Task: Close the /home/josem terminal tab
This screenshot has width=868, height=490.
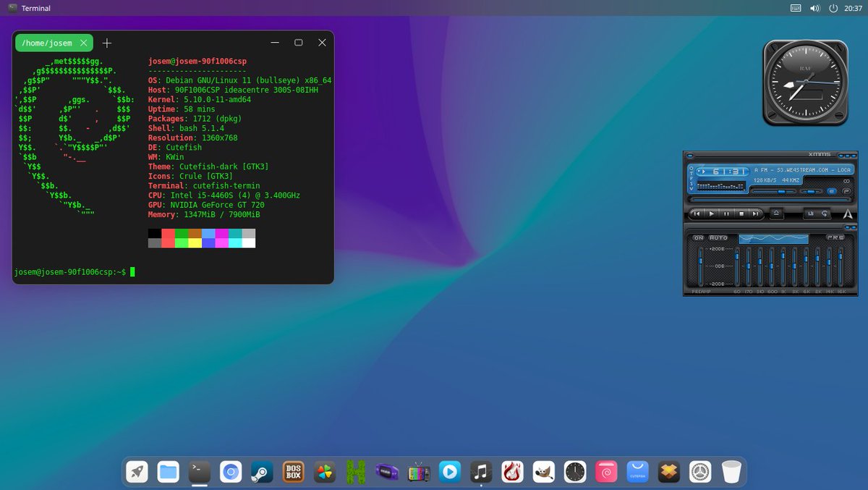Action: [83, 43]
